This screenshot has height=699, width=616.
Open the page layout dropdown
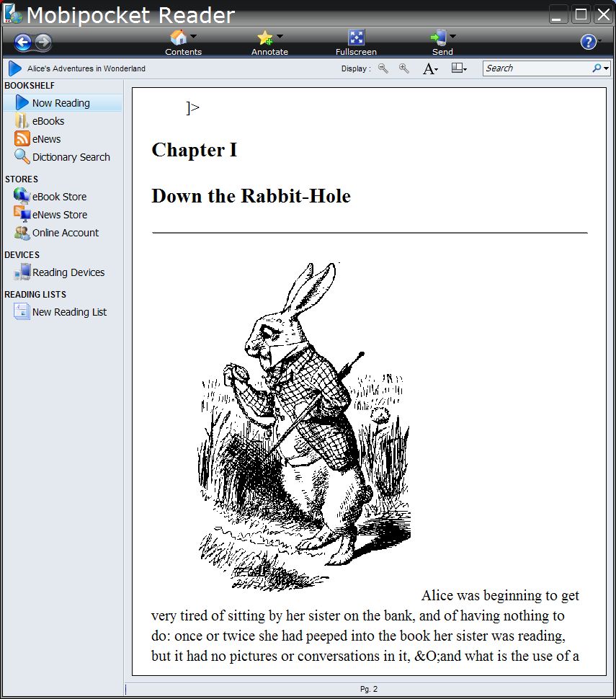(459, 68)
